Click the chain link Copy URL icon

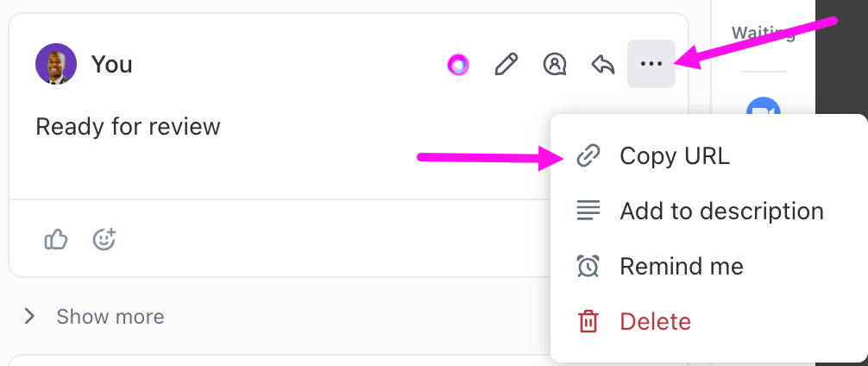coord(588,155)
